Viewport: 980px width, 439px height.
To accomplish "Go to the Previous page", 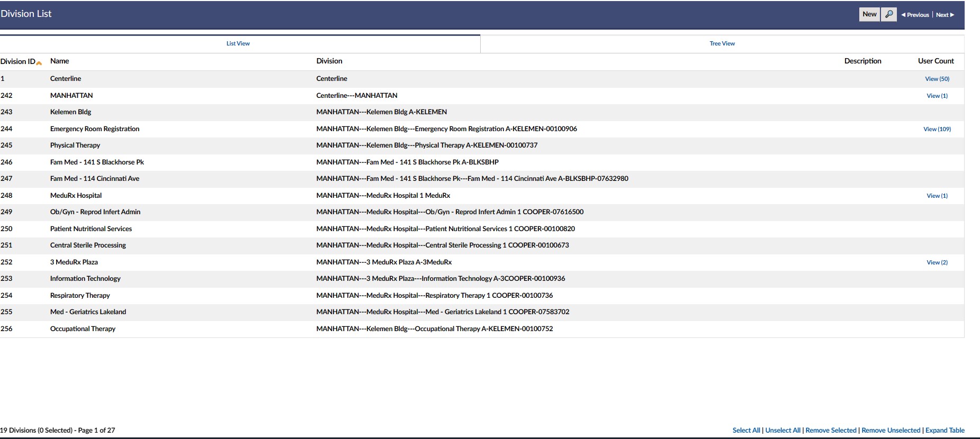I will click(915, 15).
